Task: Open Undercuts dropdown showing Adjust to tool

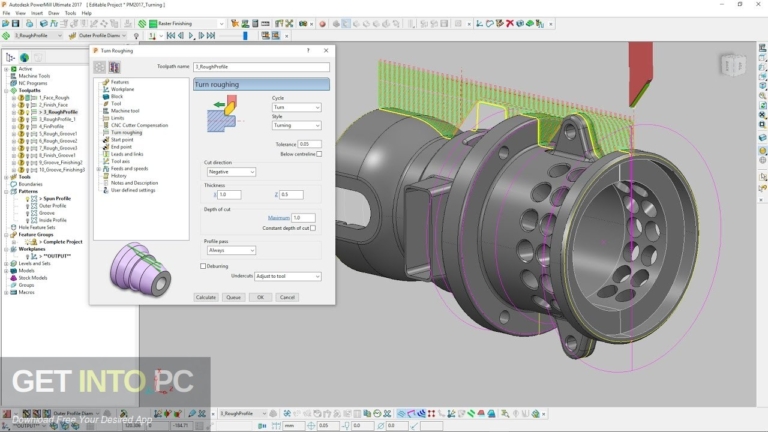Action: click(288, 276)
